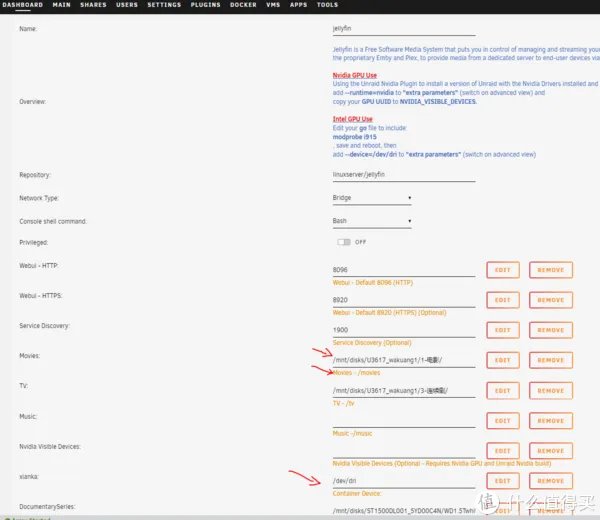Image resolution: width=600 pixels, height=520 pixels.
Task: Edit the xianka /dev/dri device
Action: point(503,481)
